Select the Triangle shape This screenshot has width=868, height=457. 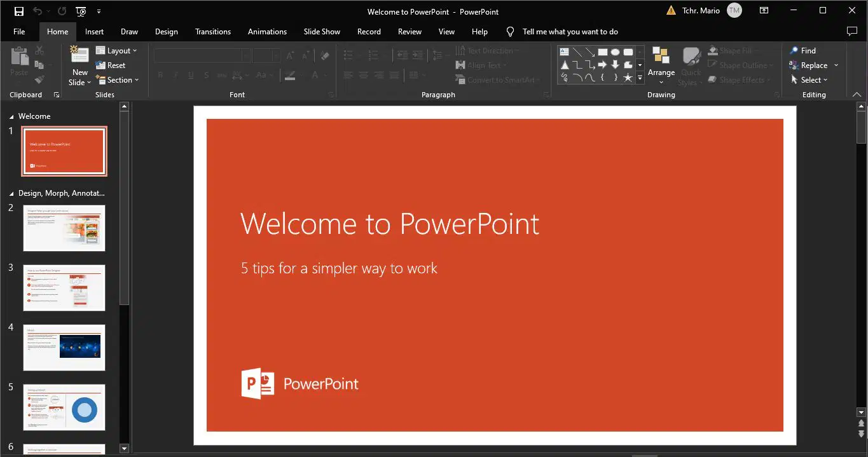[x=565, y=65]
